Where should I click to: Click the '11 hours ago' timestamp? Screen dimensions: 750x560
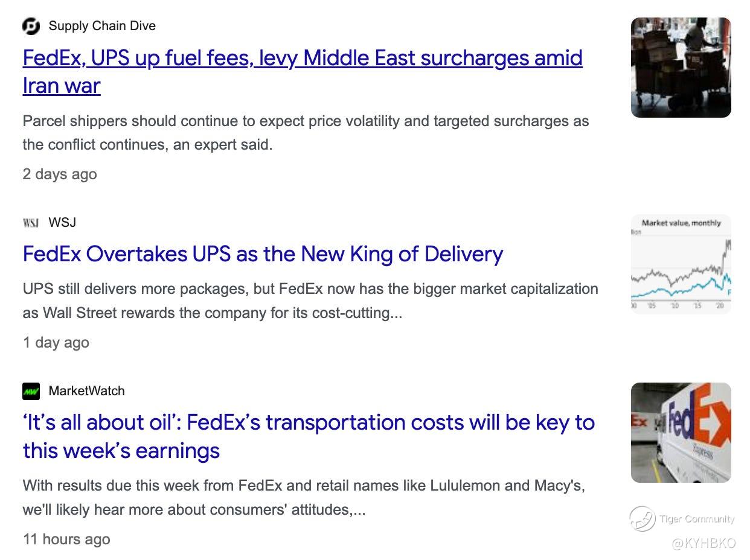coord(66,539)
